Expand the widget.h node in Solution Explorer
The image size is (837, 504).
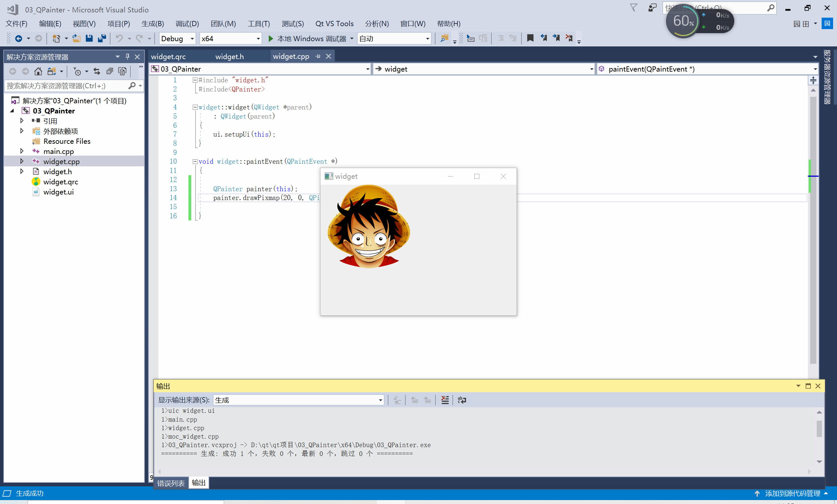21,171
